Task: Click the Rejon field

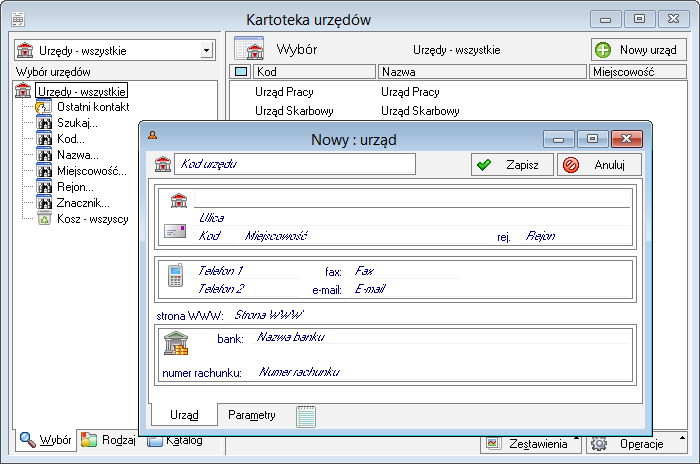Action: (577, 236)
